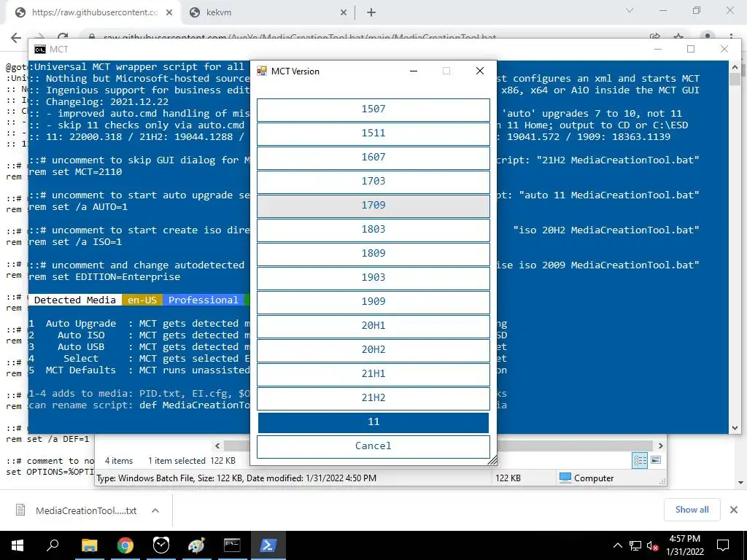This screenshot has height=560, width=747.
Task: Choose version 1909 button
Action: tap(373, 302)
